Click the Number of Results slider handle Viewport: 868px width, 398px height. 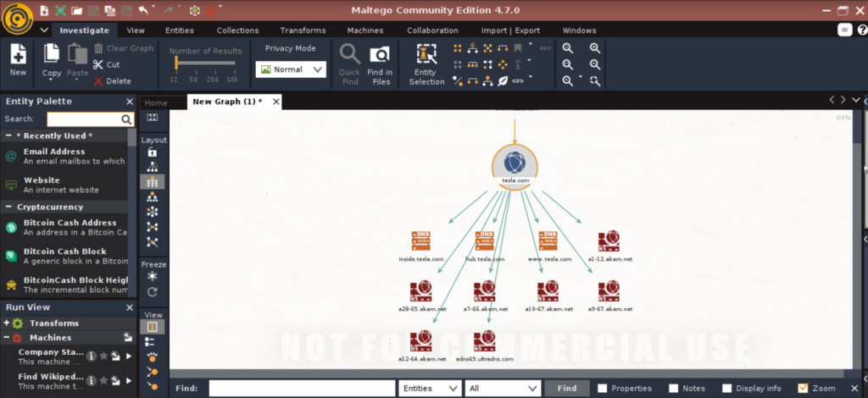pos(176,64)
